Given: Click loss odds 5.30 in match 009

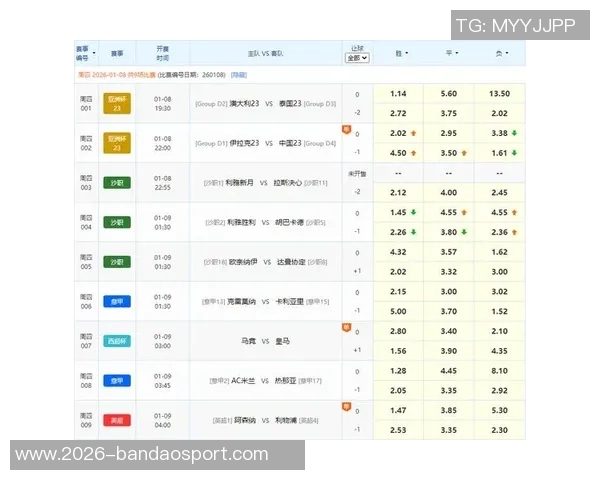Looking at the screenshot, I should point(499,410).
